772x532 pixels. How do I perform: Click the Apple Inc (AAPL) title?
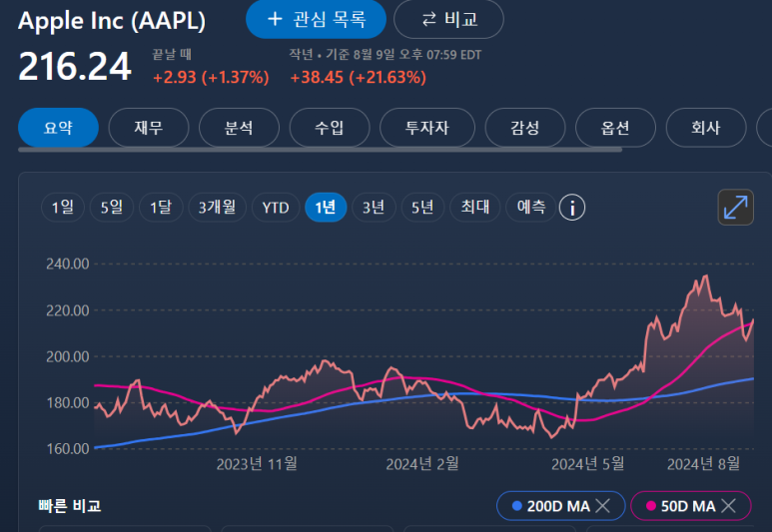click(x=112, y=21)
